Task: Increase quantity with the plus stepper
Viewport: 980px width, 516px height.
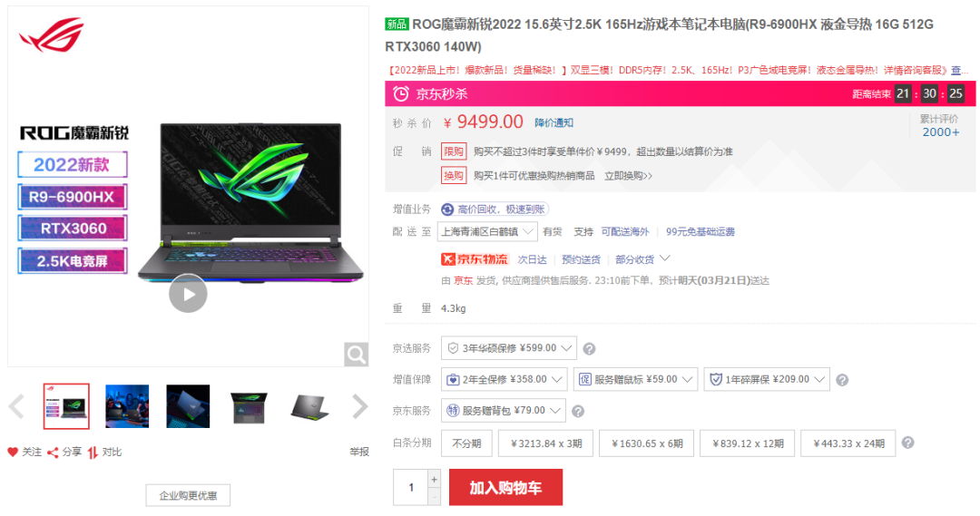Action: click(x=435, y=479)
